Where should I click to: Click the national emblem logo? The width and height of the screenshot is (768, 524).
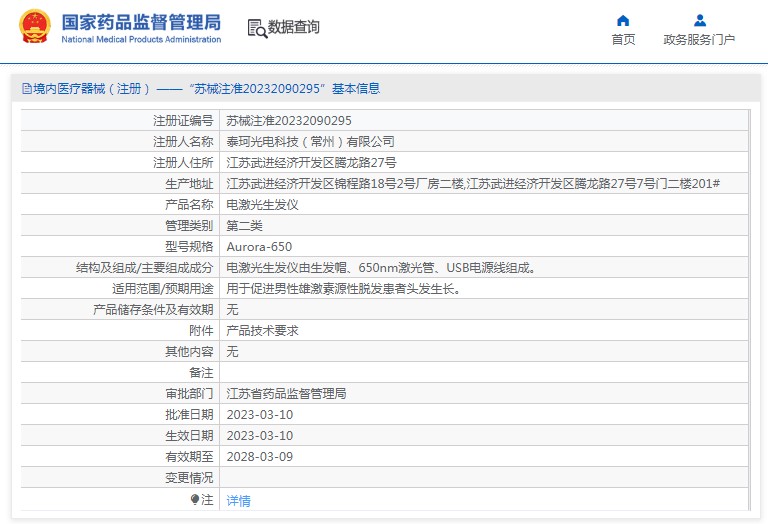[35, 27]
